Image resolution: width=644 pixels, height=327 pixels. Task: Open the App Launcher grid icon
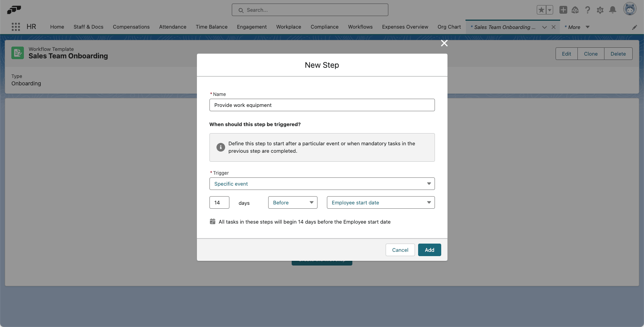tap(16, 27)
